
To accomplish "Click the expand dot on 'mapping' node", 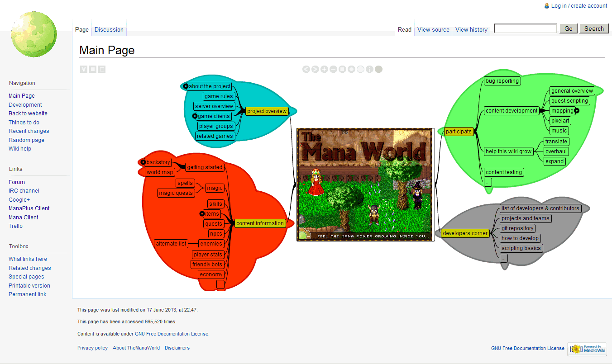I will point(577,110).
